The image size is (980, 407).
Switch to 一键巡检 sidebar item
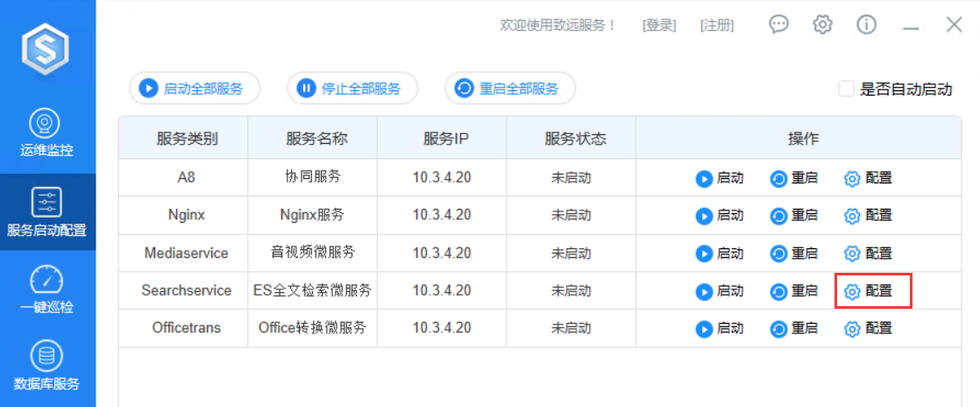(x=47, y=290)
